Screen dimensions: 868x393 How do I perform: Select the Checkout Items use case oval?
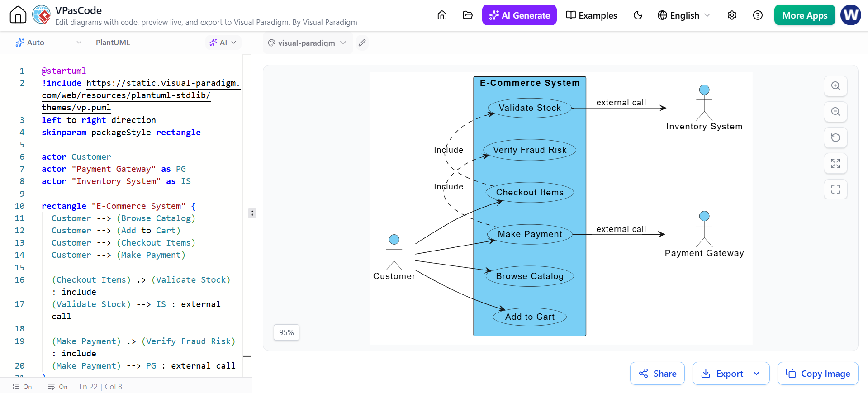pos(530,193)
